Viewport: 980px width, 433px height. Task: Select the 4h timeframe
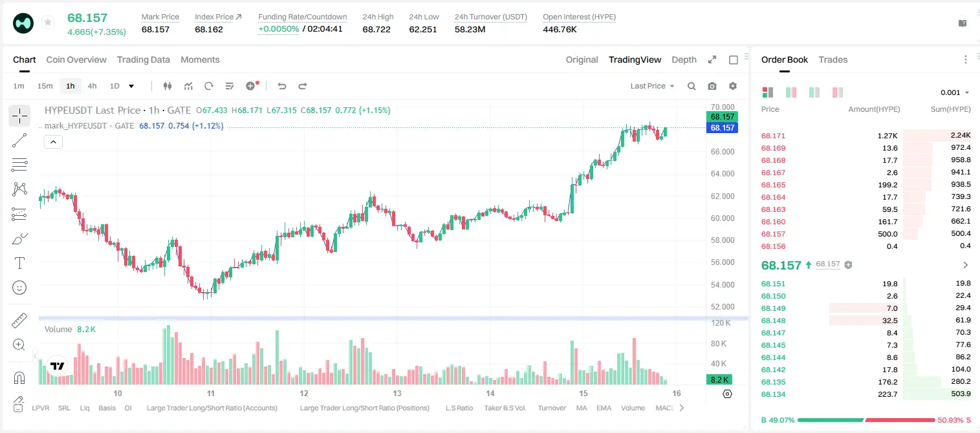(x=92, y=86)
